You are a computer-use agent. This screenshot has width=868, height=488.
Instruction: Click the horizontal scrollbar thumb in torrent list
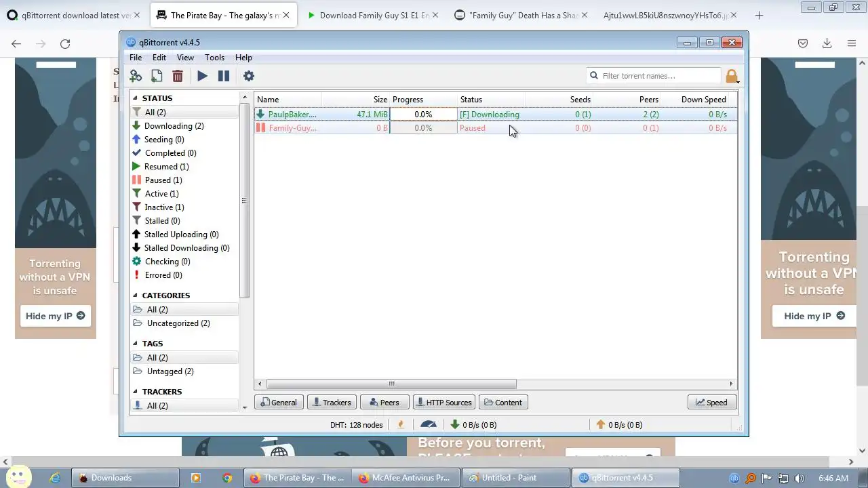coord(391,384)
